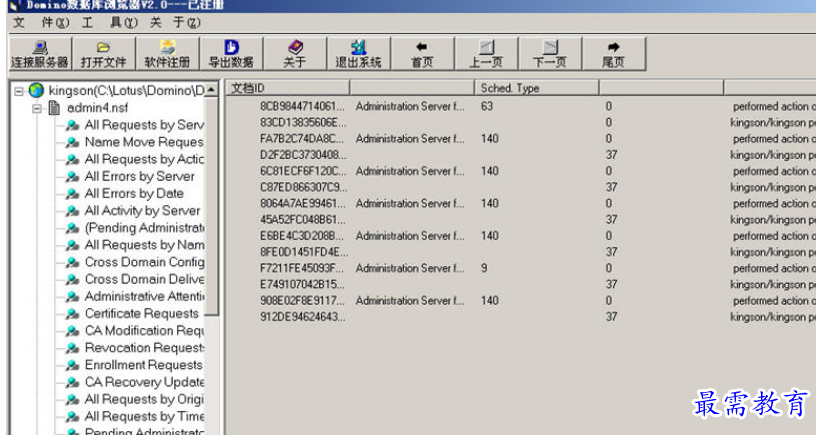Image resolution: width=816 pixels, height=435 pixels.
Task: Jump to last page with 尾页
Action: 613,54
